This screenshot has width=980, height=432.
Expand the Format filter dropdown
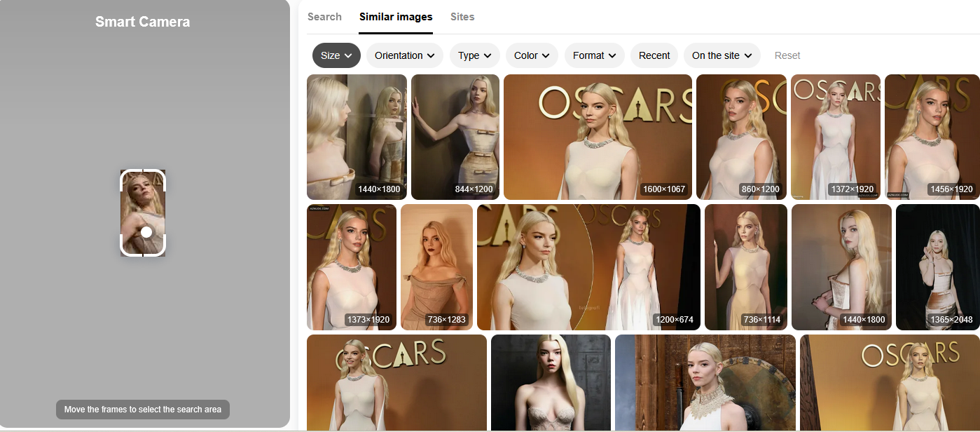click(x=595, y=55)
